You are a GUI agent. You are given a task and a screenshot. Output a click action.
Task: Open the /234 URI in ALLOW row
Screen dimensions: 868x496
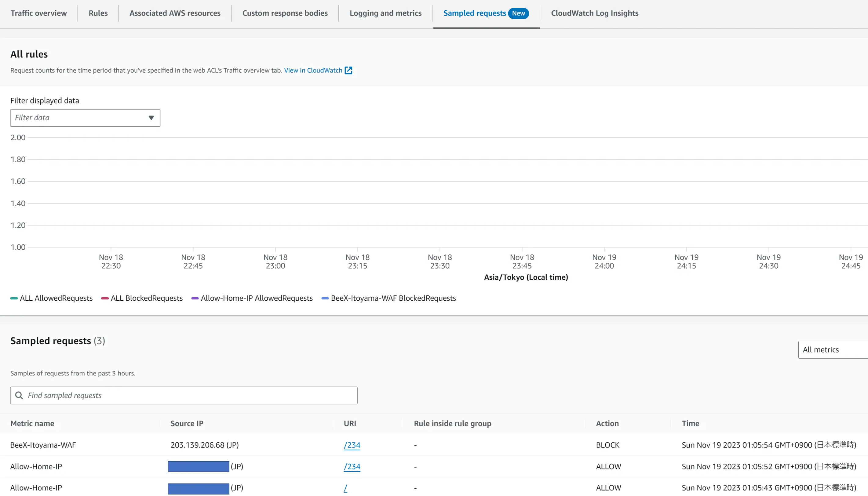point(352,466)
